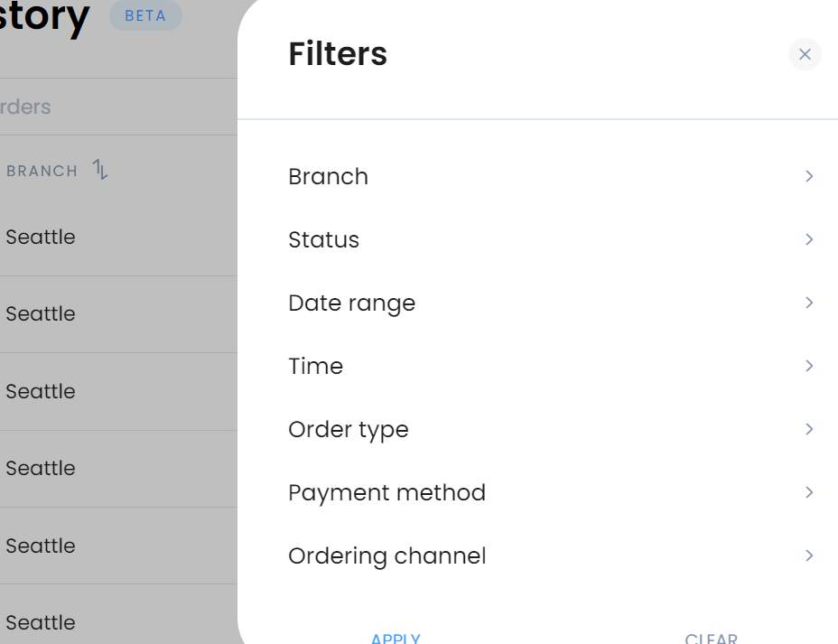This screenshot has height=644, width=838.
Task: Select Payment method filter label
Action: (x=386, y=493)
